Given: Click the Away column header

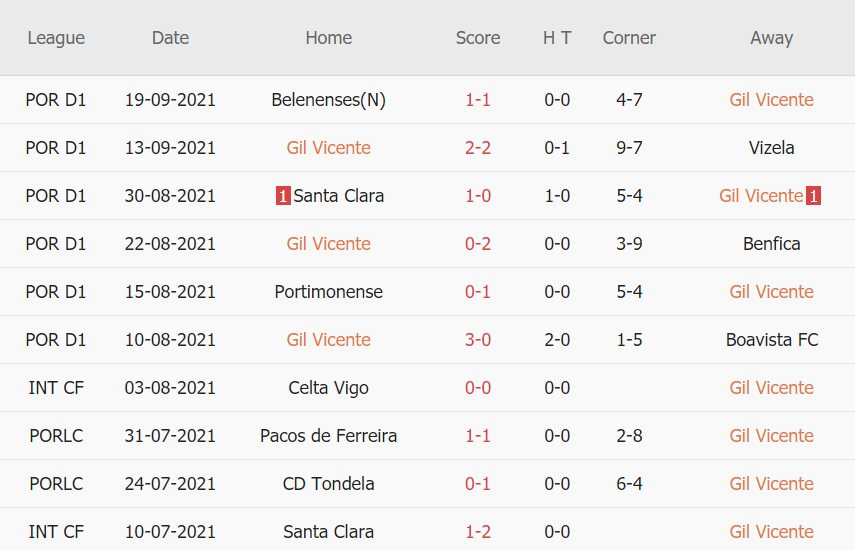Looking at the screenshot, I should click(x=771, y=38).
